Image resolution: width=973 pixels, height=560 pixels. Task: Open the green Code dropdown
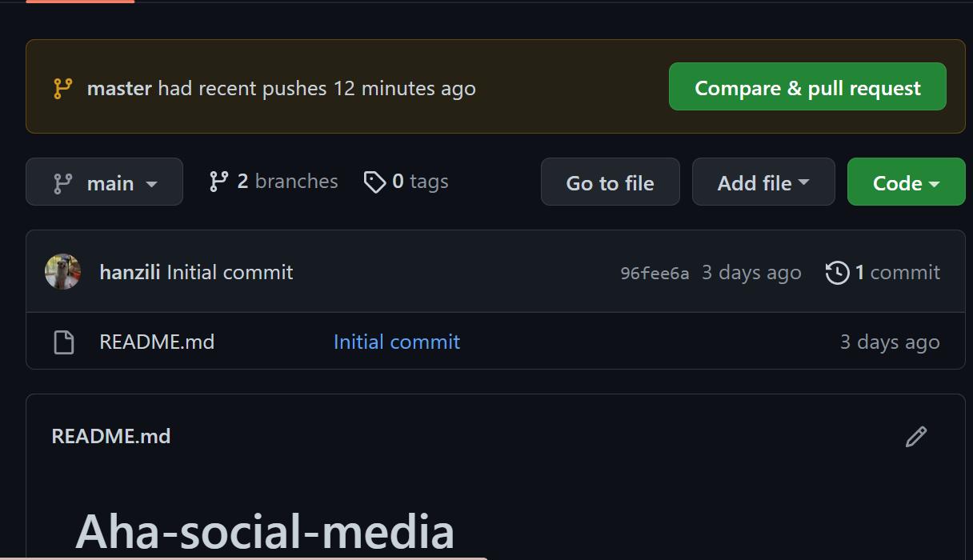[906, 182]
